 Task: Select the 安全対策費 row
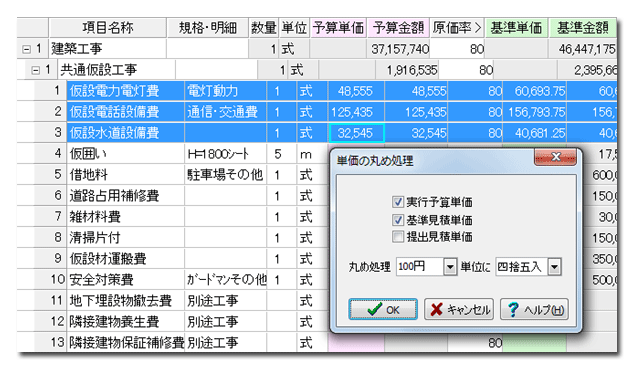(125, 280)
